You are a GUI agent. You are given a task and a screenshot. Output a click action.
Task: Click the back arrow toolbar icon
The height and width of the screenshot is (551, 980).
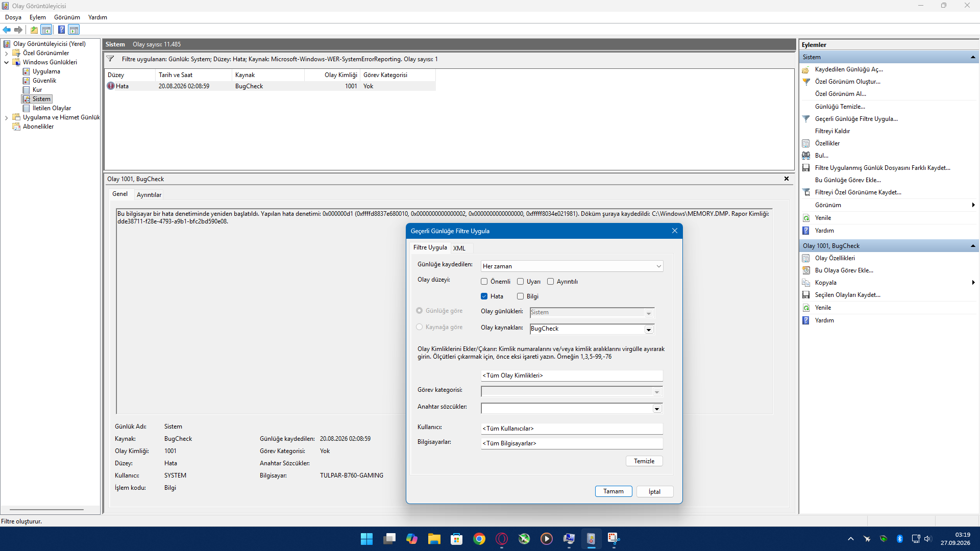pos(7,30)
